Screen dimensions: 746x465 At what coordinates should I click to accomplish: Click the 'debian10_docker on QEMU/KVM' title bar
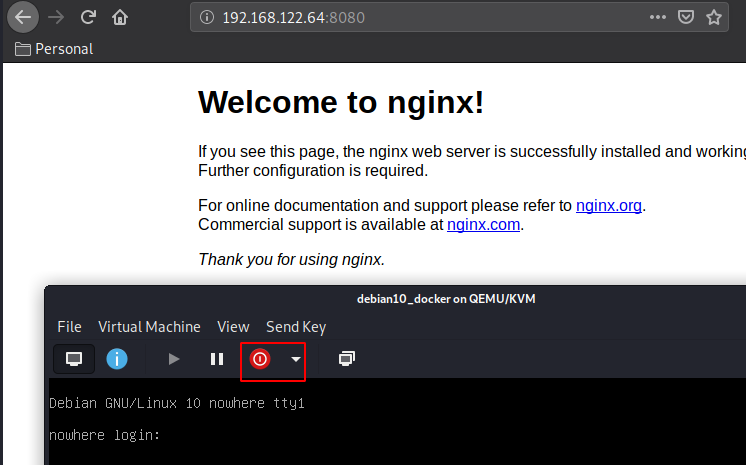[x=446, y=299]
